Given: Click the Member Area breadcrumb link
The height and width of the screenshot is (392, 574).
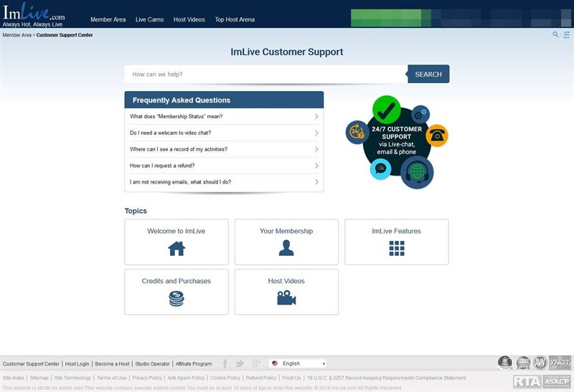Looking at the screenshot, I should (x=17, y=35).
